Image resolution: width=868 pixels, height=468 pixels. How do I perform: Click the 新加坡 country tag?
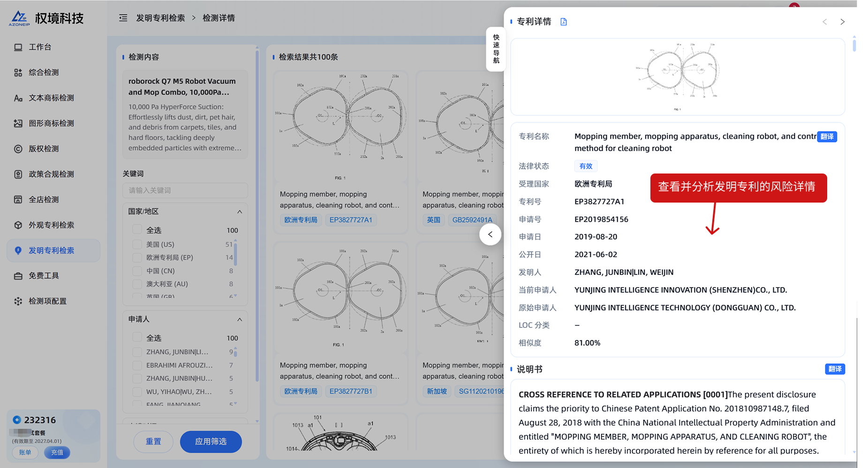click(437, 391)
